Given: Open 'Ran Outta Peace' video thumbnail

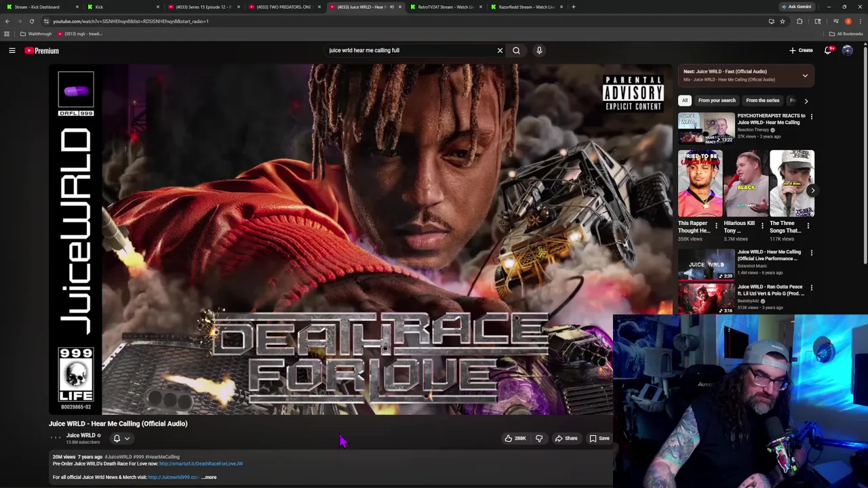Looking at the screenshot, I should 706,299.
